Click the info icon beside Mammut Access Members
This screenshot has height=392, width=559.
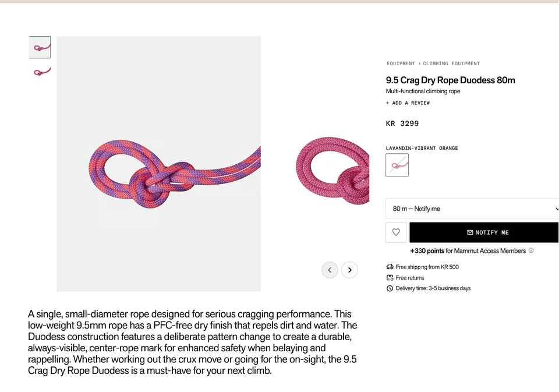click(531, 250)
